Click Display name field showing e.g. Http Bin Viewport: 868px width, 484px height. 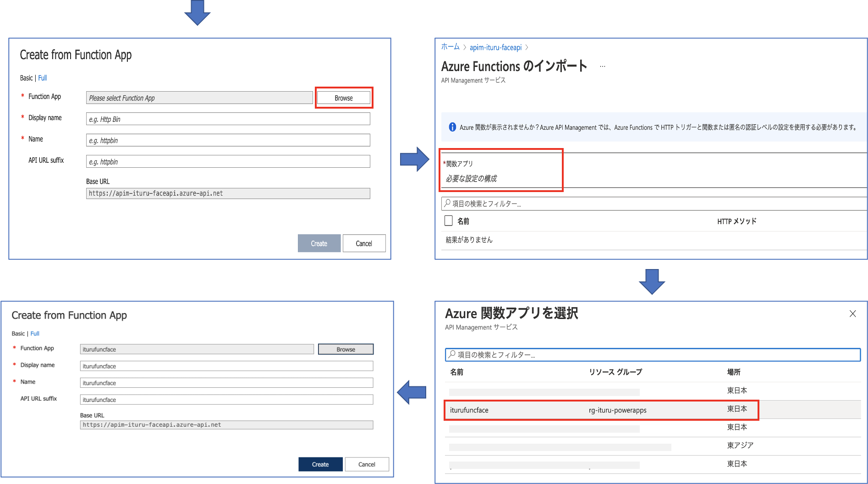click(228, 119)
